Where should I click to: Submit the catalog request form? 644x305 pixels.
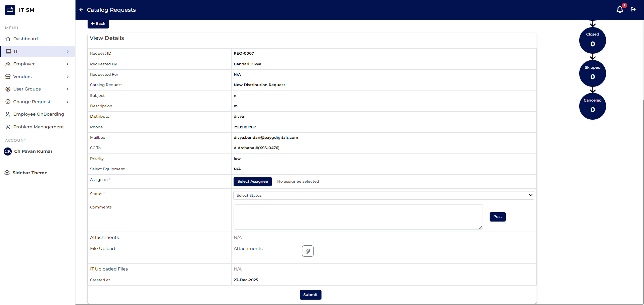point(310,295)
